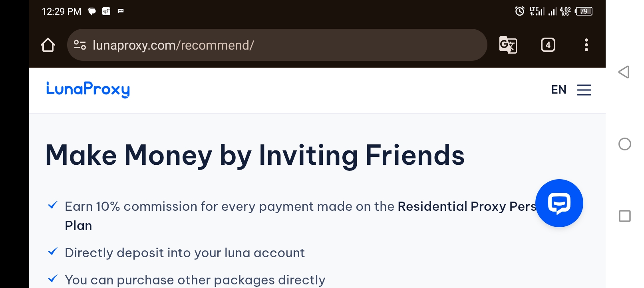
Task: Tap the Android back triangle button
Action: coord(624,72)
